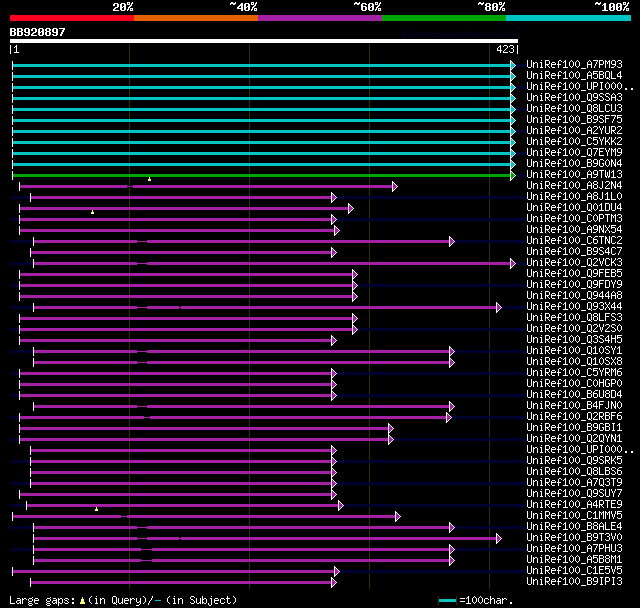Select the UniRef100_A8J1L0 label

(x=574, y=197)
